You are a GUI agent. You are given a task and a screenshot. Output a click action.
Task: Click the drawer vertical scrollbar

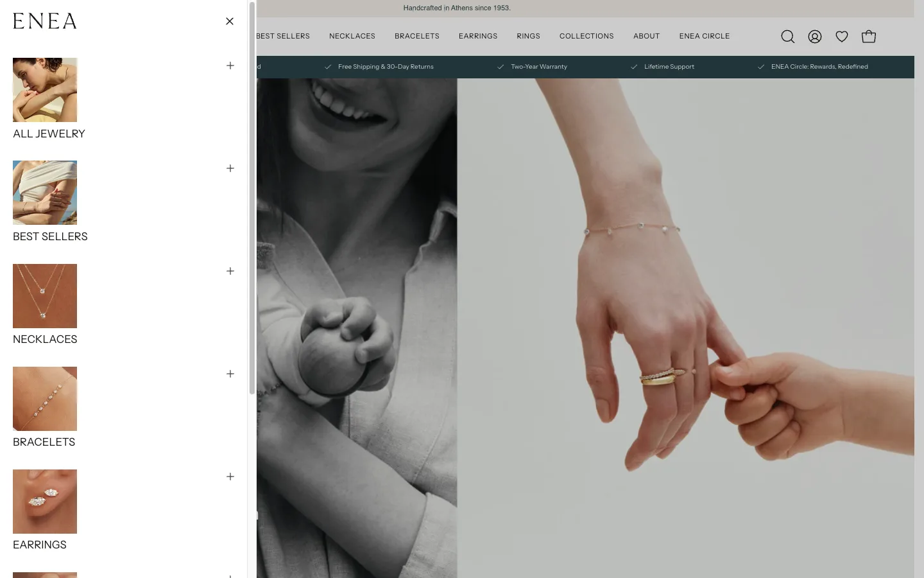(x=252, y=198)
